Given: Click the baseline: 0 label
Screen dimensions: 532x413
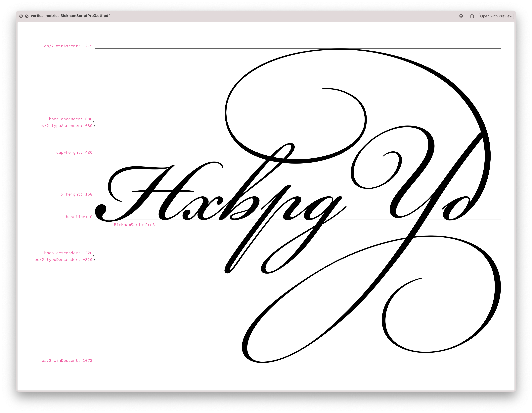Looking at the screenshot, I should [79, 217].
